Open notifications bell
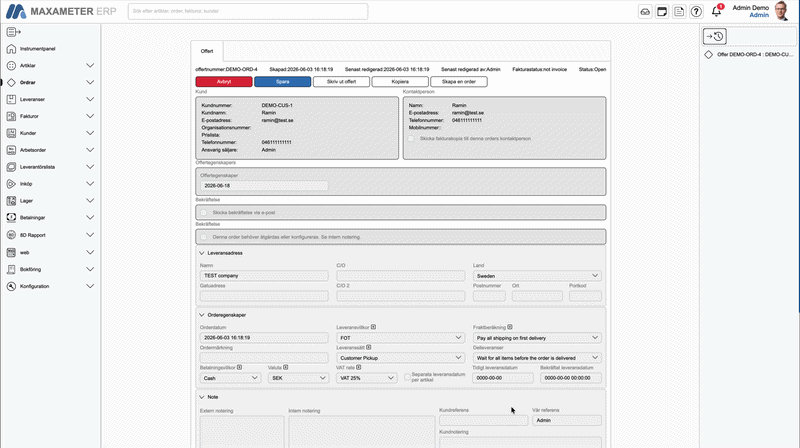 point(716,12)
